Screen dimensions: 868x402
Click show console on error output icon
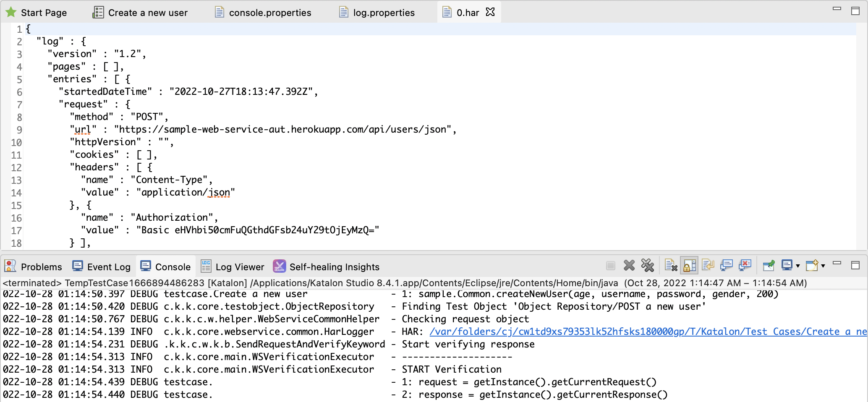point(745,266)
